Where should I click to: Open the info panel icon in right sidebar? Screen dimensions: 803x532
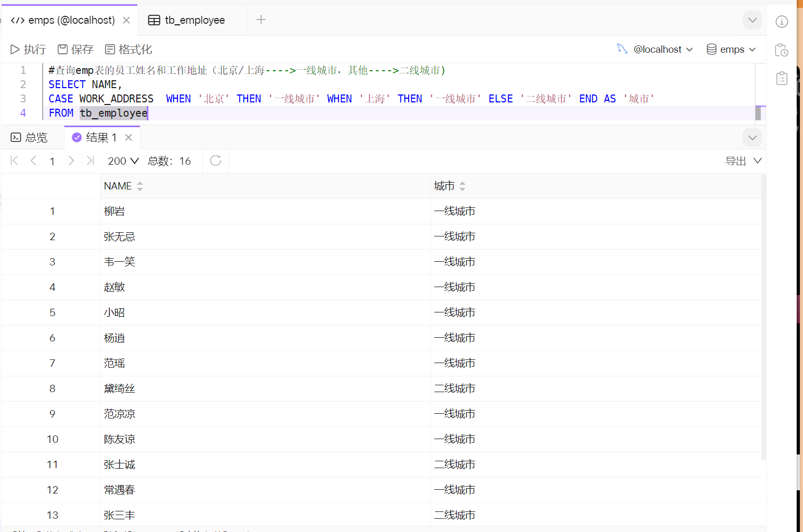[x=782, y=22]
